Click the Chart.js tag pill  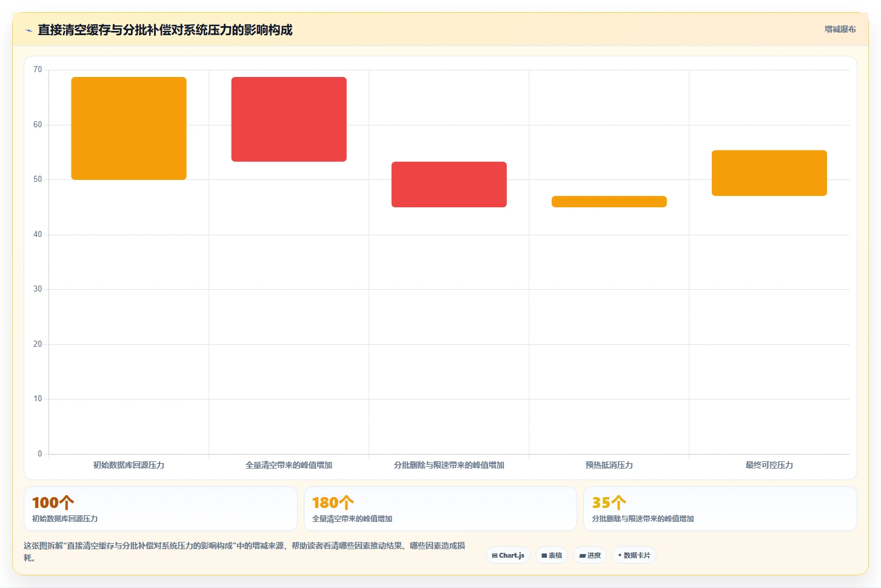click(508, 555)
